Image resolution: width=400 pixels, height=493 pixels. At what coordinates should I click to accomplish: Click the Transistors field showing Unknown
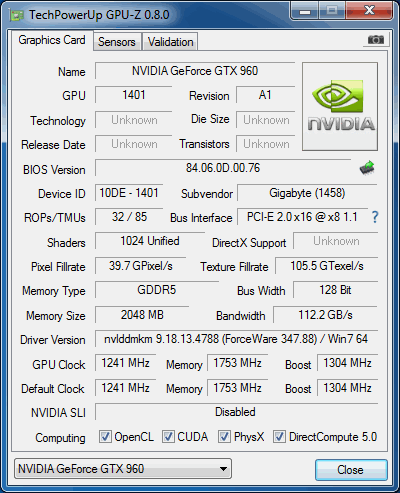click(x=266, y=144)
